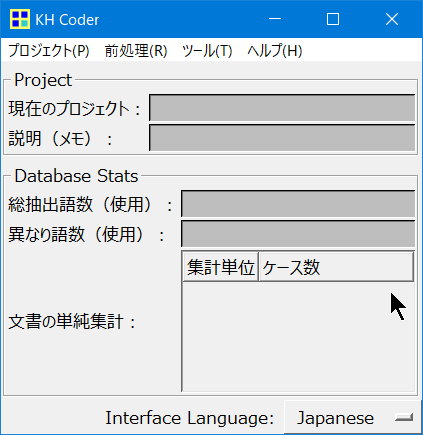Close the KH Coder window
423x435 pixels.
click(x=392, y=19)
